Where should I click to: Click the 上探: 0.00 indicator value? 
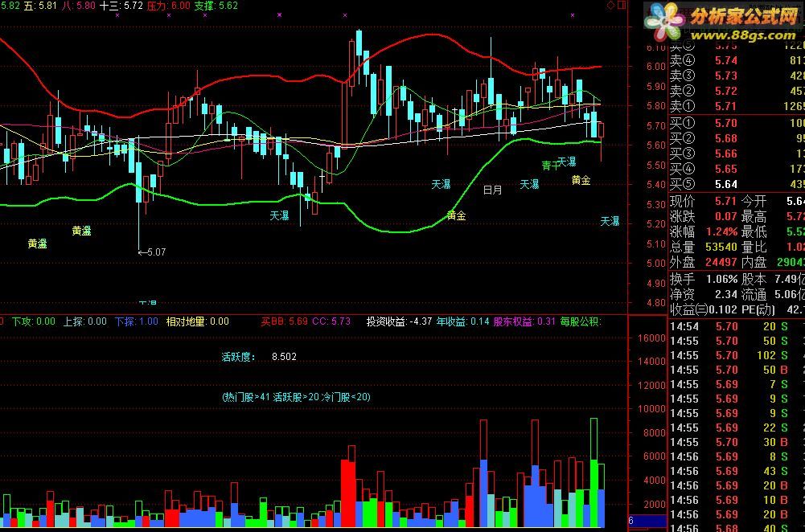click(x=84, y=321)
